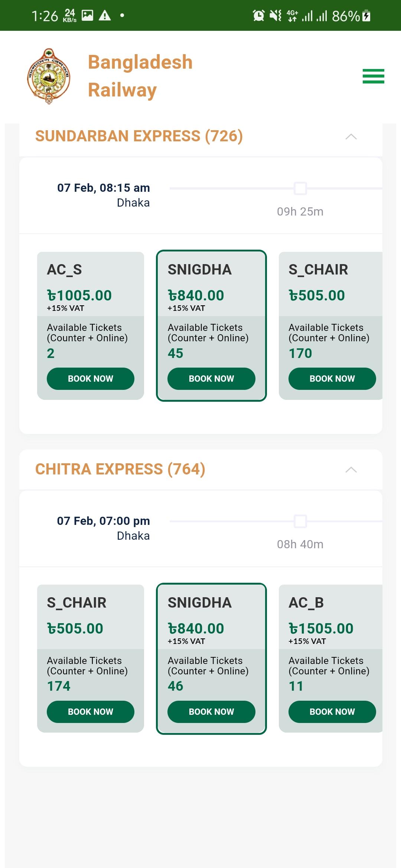Book the Chitra Express S_CHAIR seat
401x868 pixels.
91,712
